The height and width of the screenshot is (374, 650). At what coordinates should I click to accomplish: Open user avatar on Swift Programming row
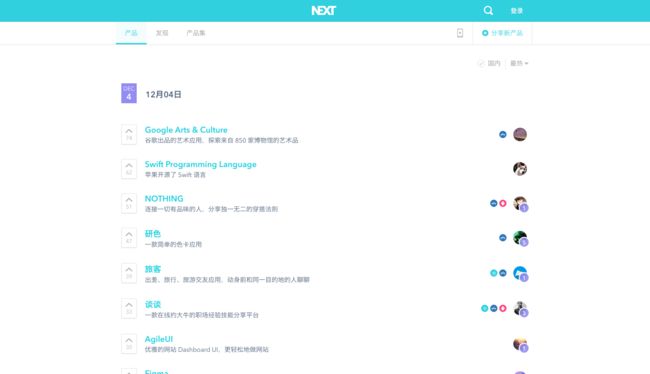[520, 169]
